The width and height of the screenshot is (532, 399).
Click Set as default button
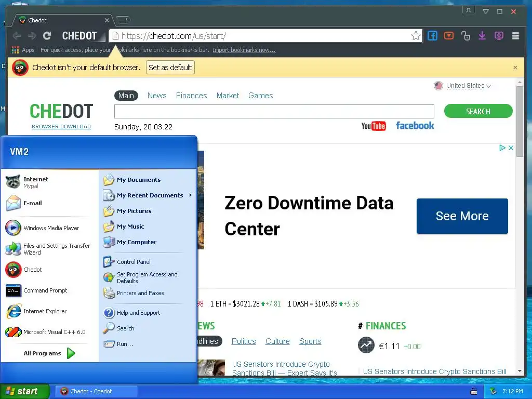point(170,68)
